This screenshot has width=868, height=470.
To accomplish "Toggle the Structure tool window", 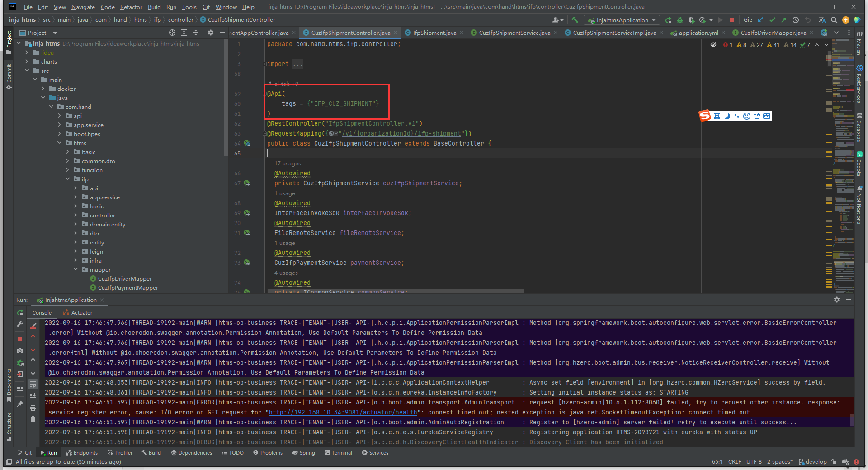I will pos(9,426).
